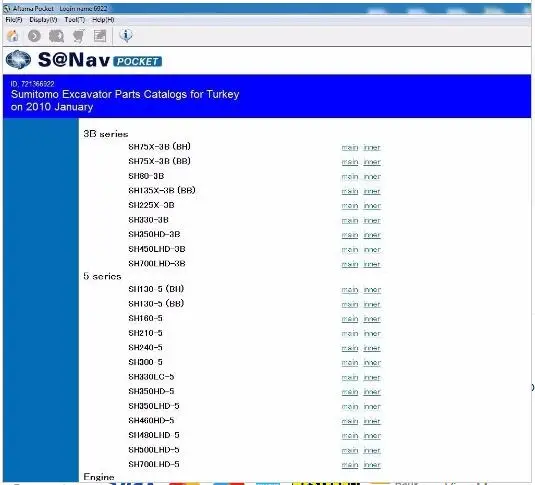Open inner catalog for SH350HD-5
Image resolution: width=535 pixels, height=485 pixels.
372,392
